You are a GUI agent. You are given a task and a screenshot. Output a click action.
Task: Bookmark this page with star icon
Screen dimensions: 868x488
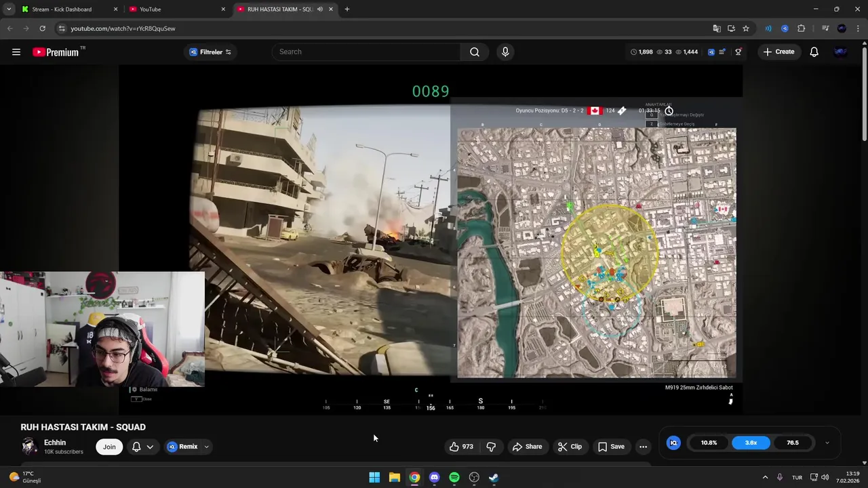(746, 28)
